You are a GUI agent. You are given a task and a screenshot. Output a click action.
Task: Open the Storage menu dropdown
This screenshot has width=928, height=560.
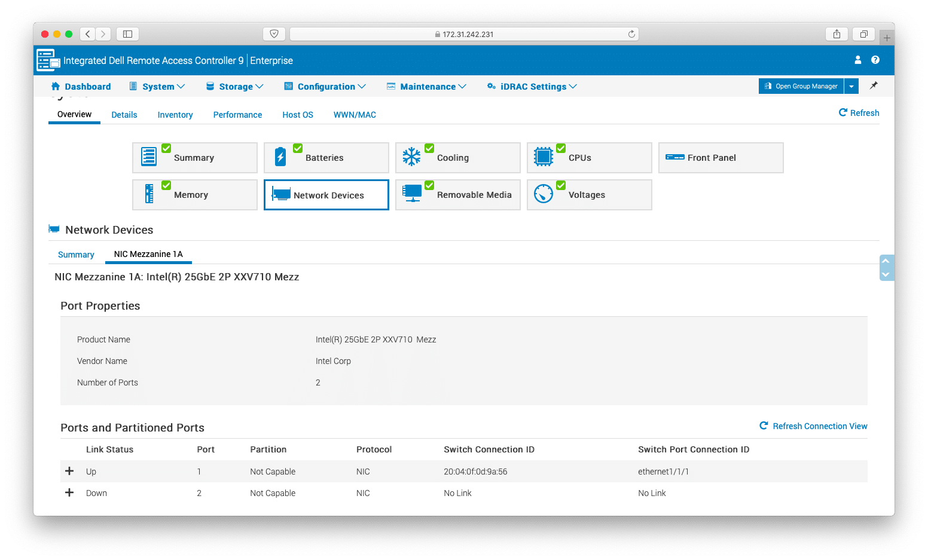point(235,87)
